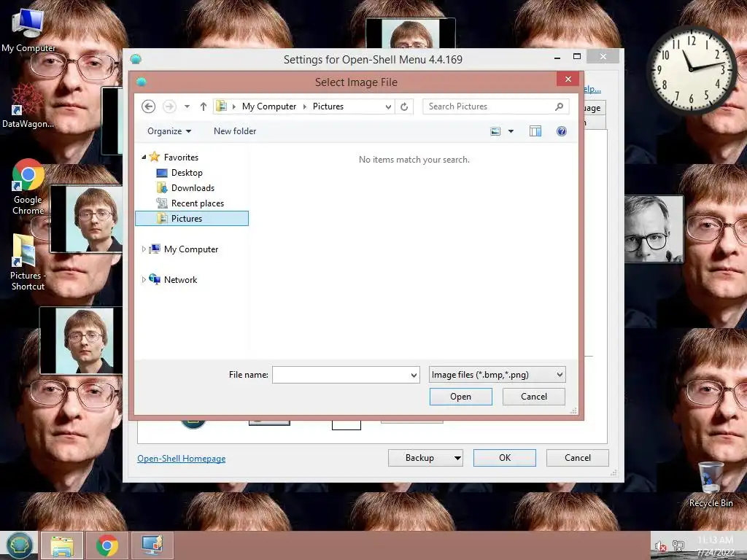Go back using the back arrow button
This screenshot has width=747, height=560.
point(148,106)
